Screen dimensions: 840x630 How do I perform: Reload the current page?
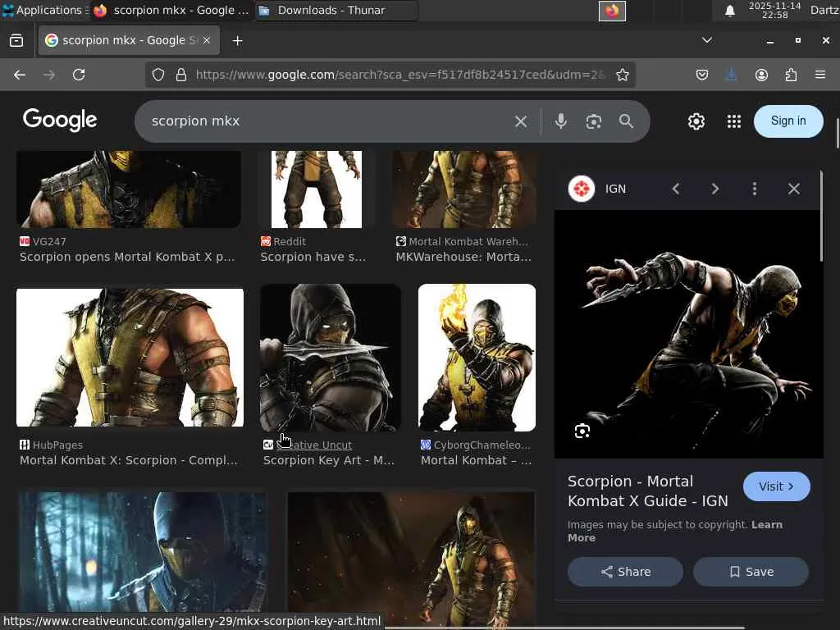[79, 75]
